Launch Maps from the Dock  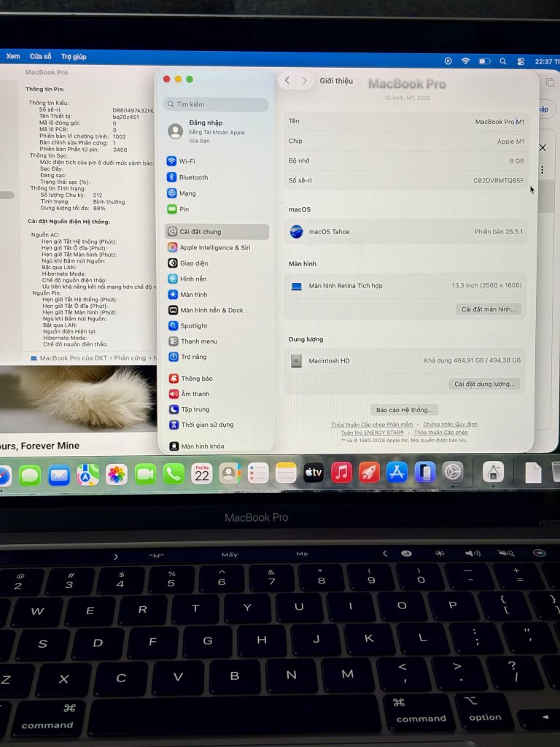coord(87,474)
